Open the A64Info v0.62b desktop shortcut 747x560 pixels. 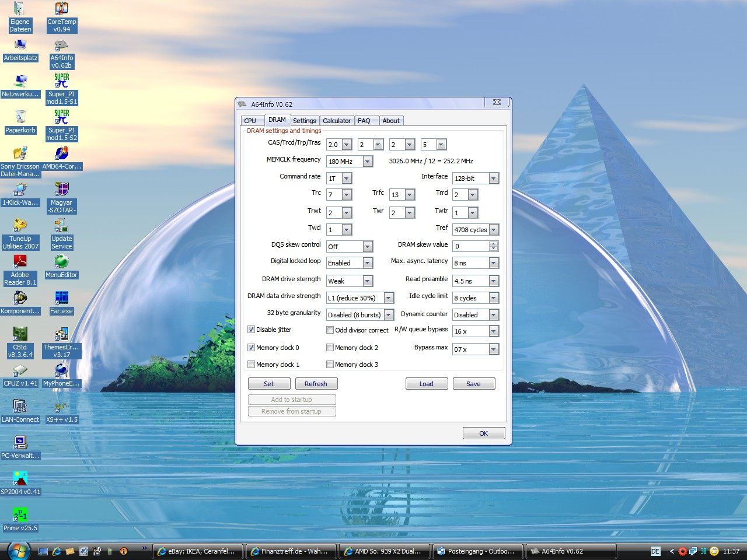click(x=62, y=54)
